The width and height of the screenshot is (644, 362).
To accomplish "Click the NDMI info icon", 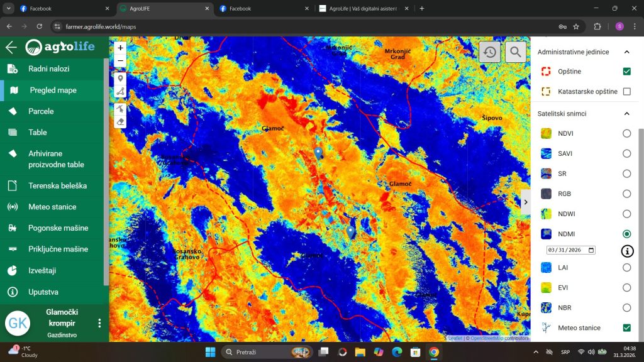I will point(626,251).
